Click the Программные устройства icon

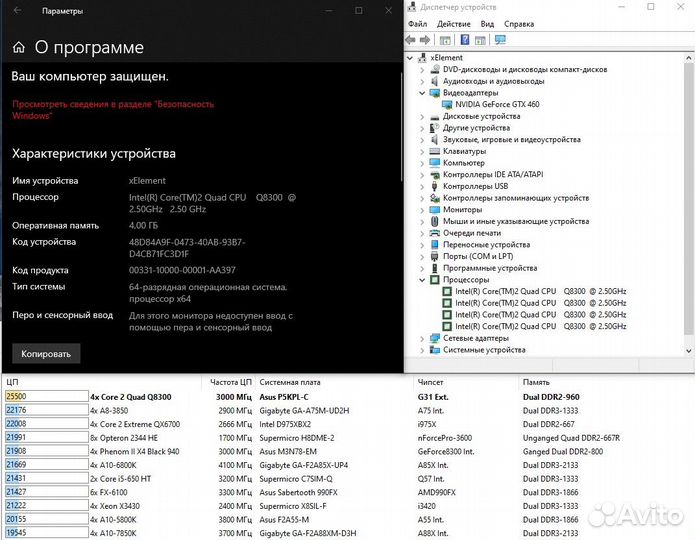[435, 268]
